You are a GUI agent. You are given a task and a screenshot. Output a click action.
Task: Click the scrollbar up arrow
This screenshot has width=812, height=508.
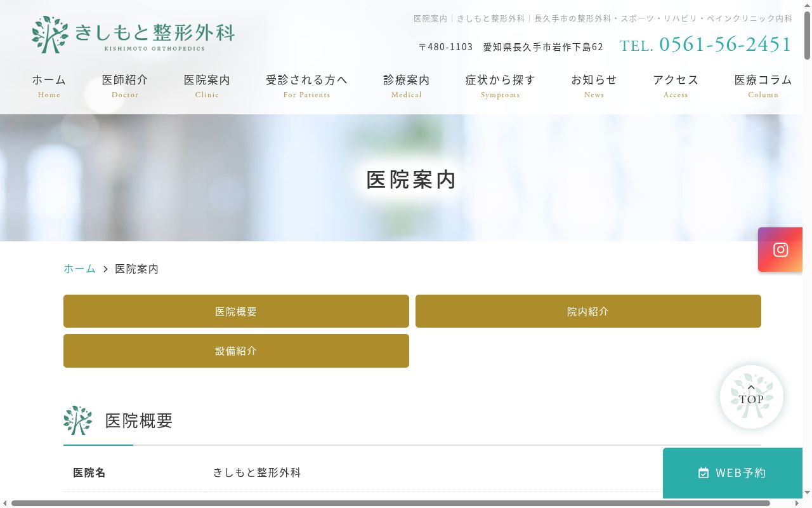pyautogui.click(x=807, y=4)
